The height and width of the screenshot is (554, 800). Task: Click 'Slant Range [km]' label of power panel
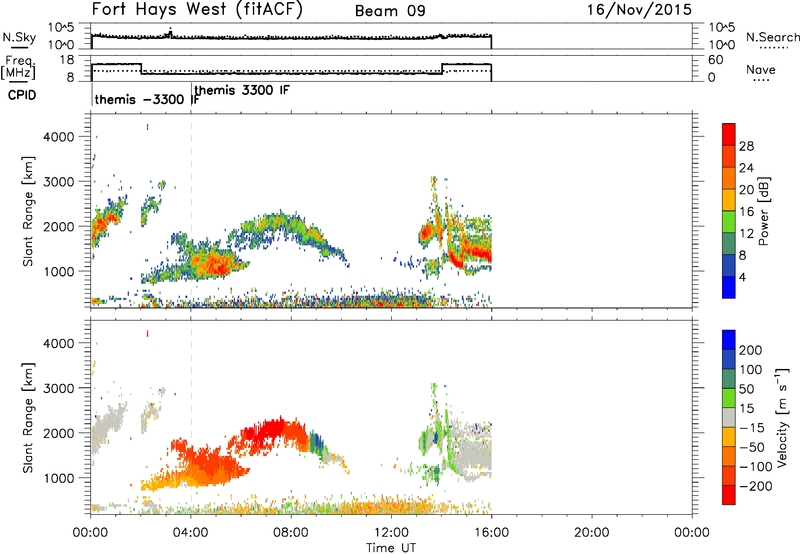[x=28, y=211]
